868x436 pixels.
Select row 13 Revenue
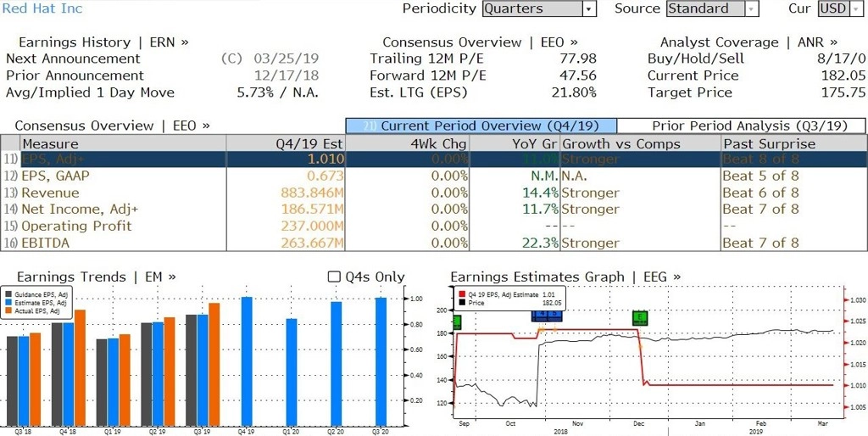433,193
